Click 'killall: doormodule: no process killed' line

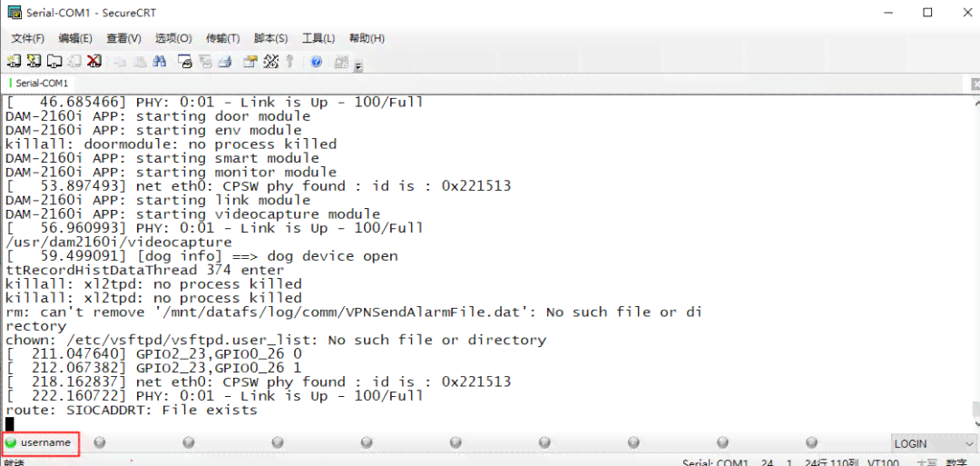[x=171, y=144]
